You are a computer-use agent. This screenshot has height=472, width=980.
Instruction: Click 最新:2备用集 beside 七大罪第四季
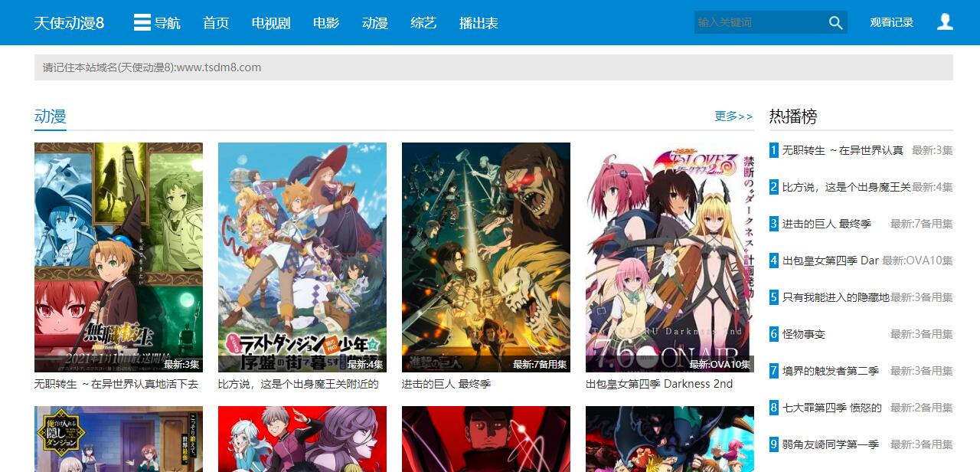[922, 408]
